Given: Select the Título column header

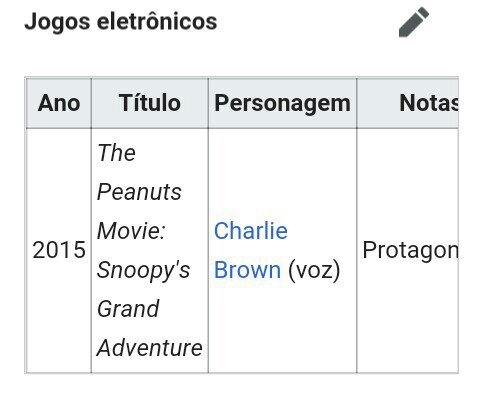Looking at the screenshot, I should [150, 103].
